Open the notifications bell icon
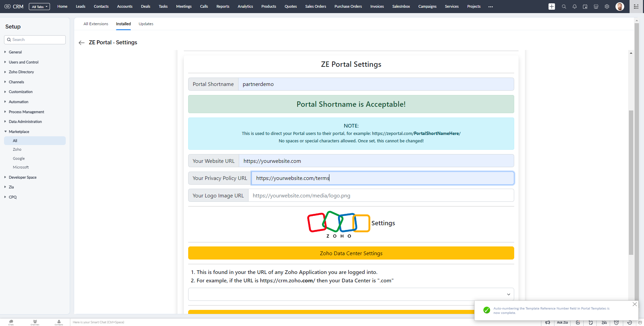Screen dimensions: 644x326 point(575,6)
